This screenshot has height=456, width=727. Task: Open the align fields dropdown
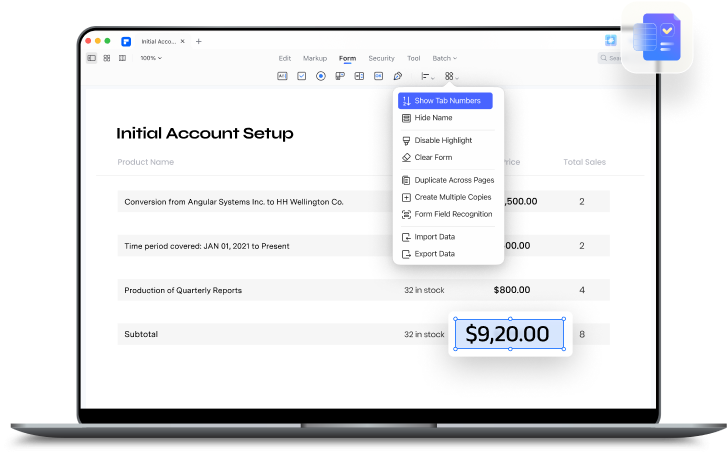[426, 76]
